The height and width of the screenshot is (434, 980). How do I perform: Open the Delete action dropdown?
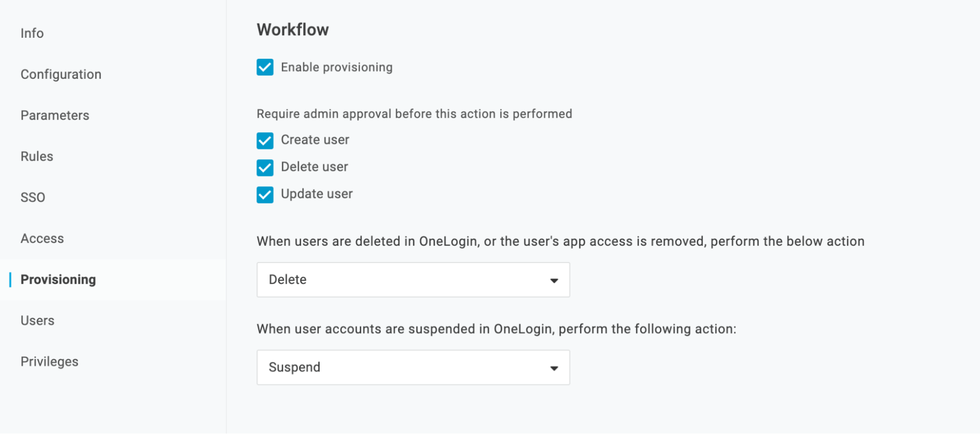point(413,280)
